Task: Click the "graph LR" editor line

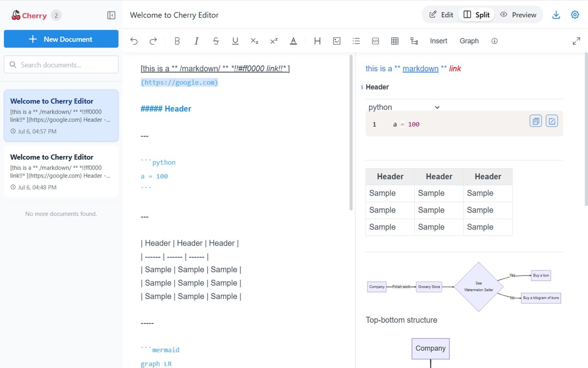Action: (156, 364)
